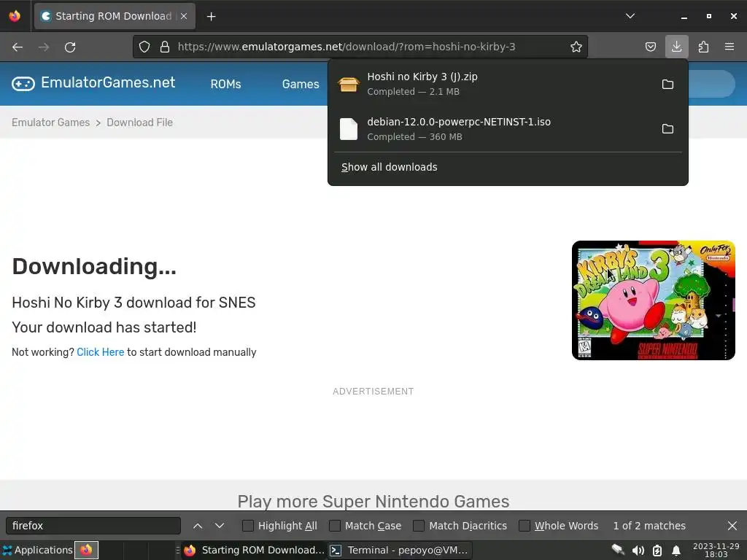Toggle the downloads panel toolbar button
The image size is (747, 560).
click(x=676, y=47)
